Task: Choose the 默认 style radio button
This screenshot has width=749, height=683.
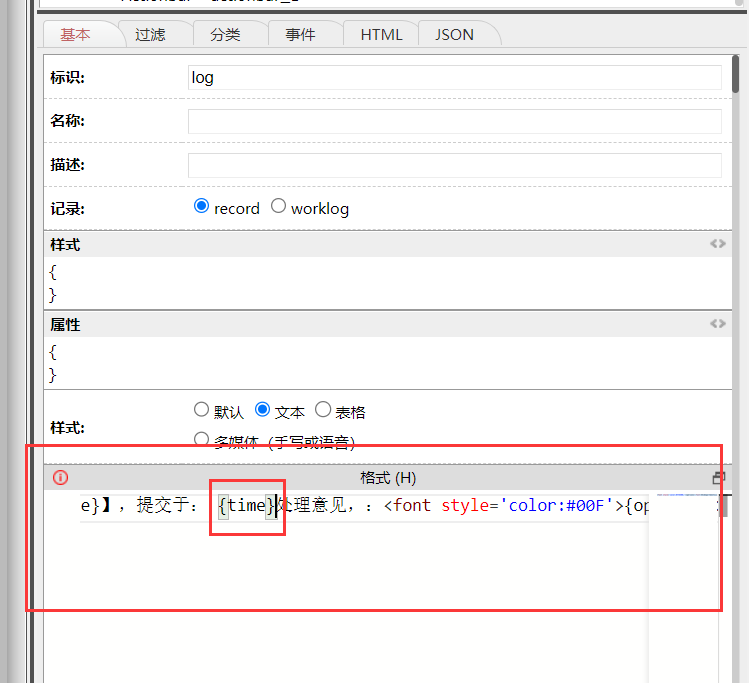Action: pyautogui.click(x=201, y=410)
